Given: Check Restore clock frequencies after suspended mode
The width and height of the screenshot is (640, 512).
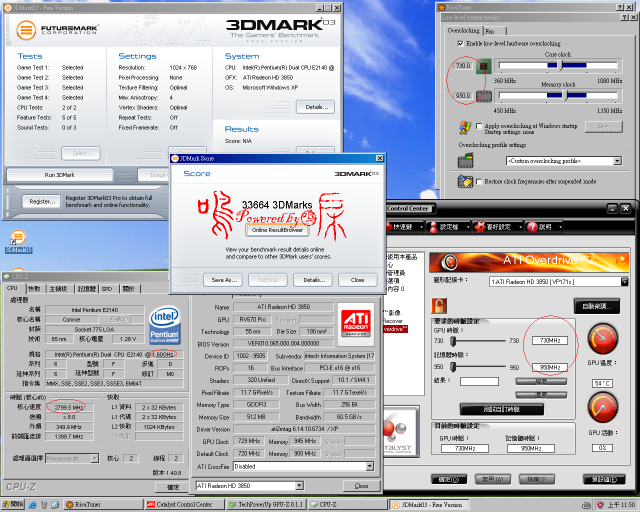Looking at the screenshot, I should 479,181.
